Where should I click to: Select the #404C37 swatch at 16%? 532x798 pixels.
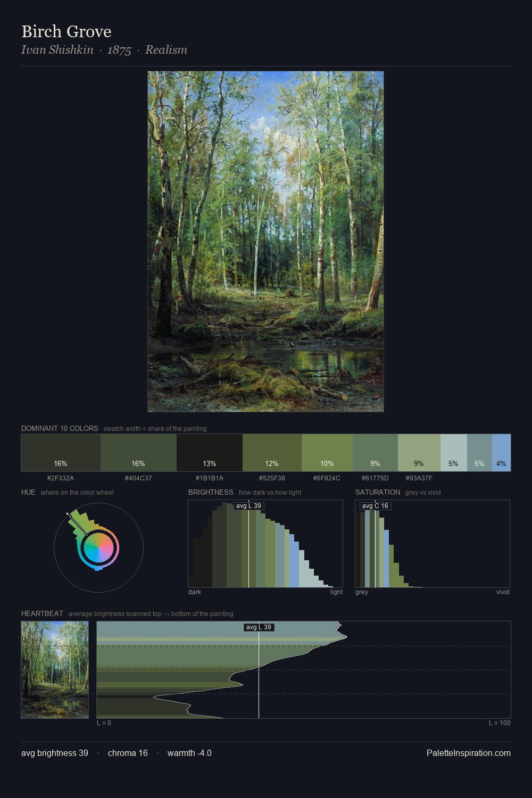pos(138,453)
